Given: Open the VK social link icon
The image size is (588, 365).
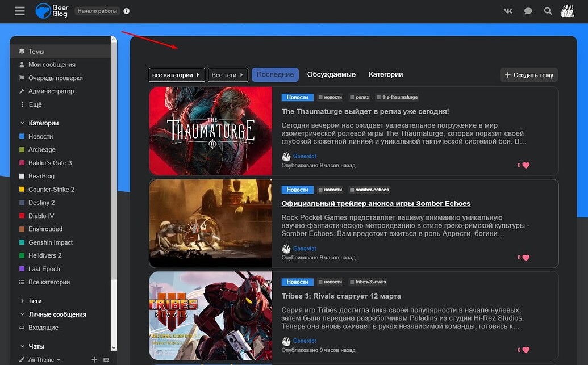Looking at the screenshot, I should [x=508, y=11].
